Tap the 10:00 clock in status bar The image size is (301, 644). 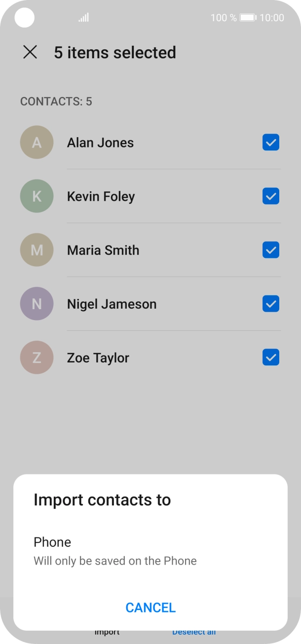272,18
